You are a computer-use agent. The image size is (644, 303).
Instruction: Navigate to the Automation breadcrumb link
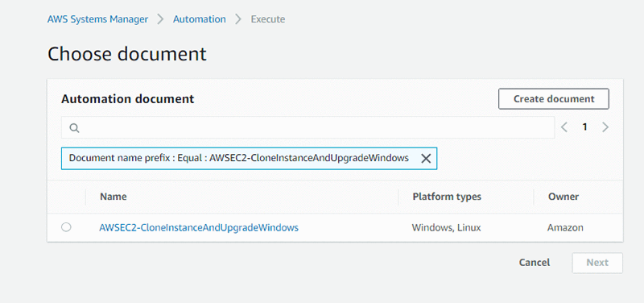tap(199, 19)
